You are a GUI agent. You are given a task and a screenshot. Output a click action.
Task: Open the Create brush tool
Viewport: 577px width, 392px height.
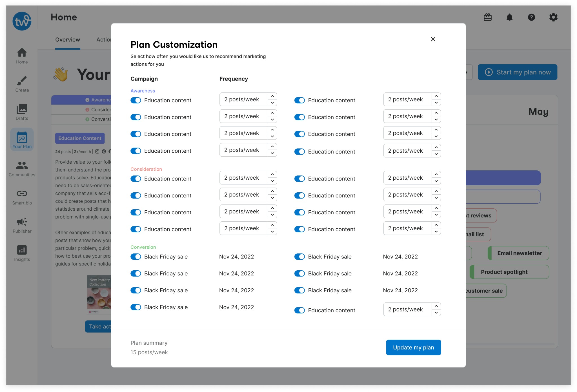[22, 84]
